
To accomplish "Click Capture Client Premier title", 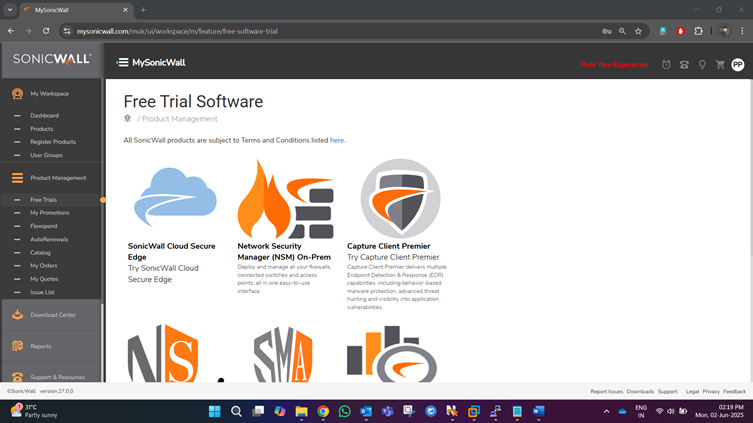I will (x=389, y=246).
